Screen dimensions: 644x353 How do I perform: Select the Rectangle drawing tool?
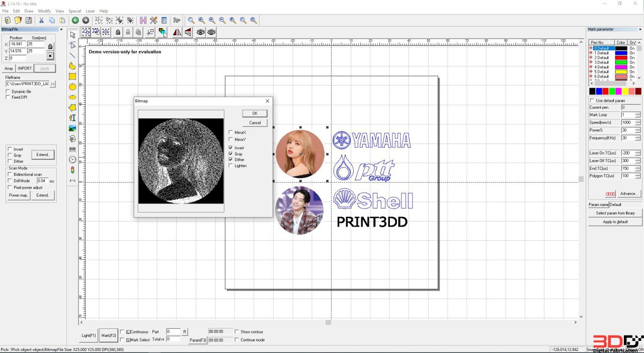[x=72, y=76]
